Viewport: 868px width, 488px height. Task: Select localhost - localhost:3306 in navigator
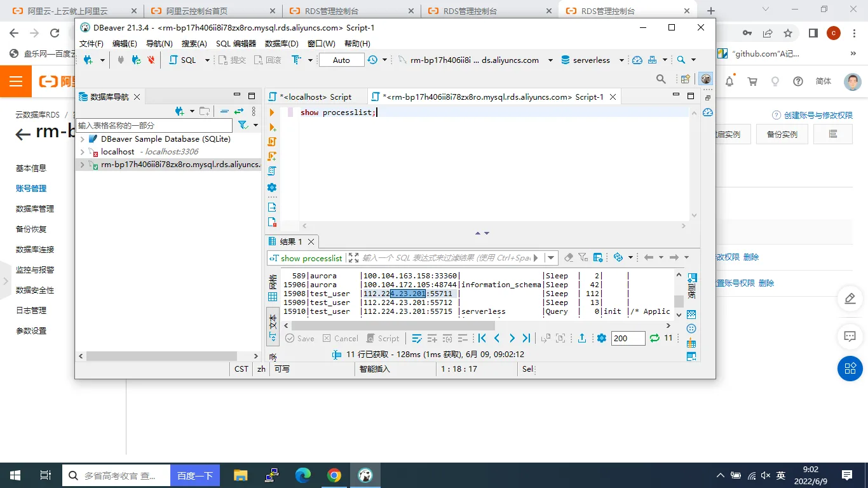coord(149,152)
